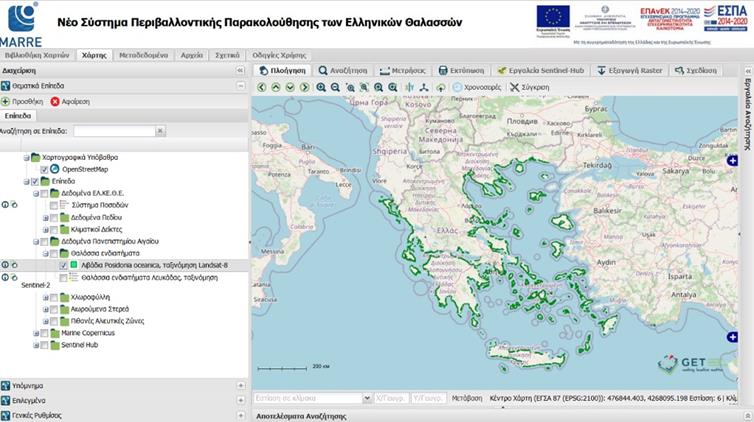Open the Εξαγωγή Raster tab
The image size is (754, 422).
tap(630, 71)
